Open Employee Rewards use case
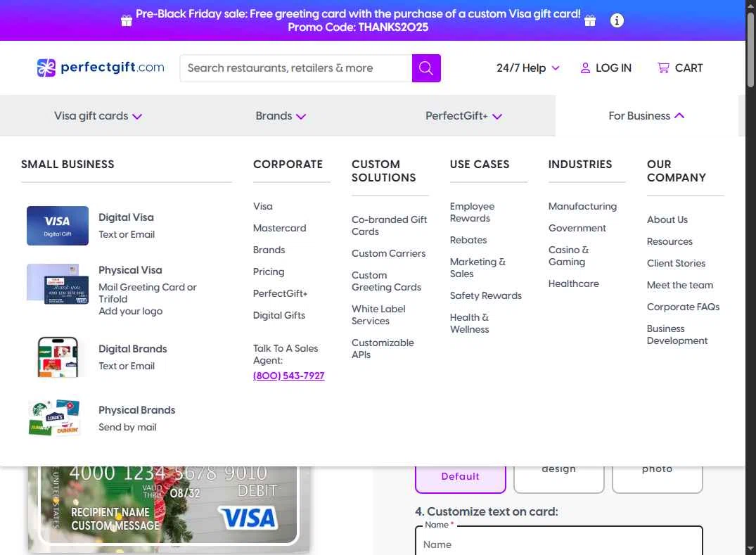756x555 pixels. [472, 212]
